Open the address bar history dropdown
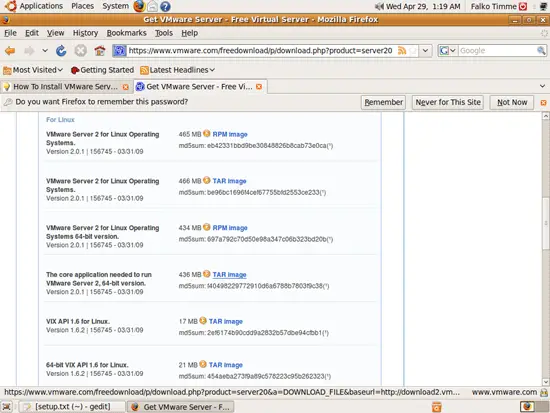The height and width of the screenshot is (413, 550). pos(425,51)
